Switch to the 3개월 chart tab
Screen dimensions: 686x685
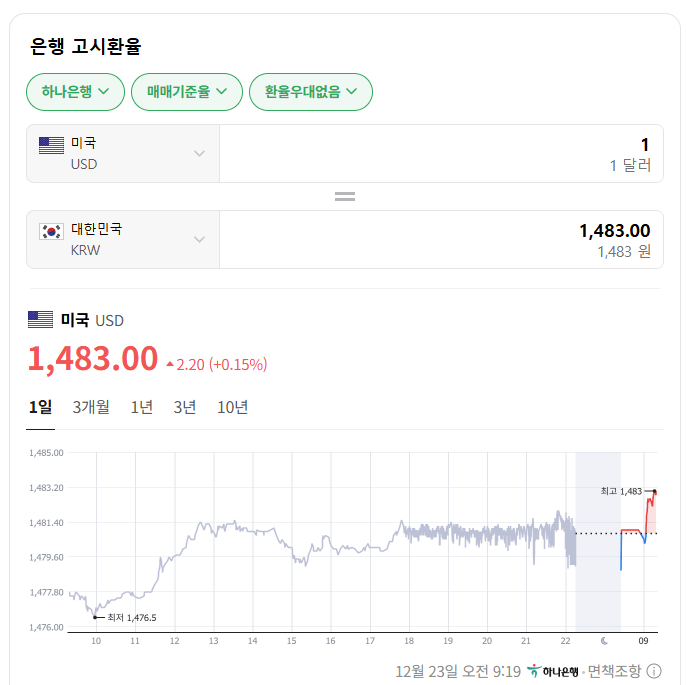pyautogui.click(x=91, y=407)
